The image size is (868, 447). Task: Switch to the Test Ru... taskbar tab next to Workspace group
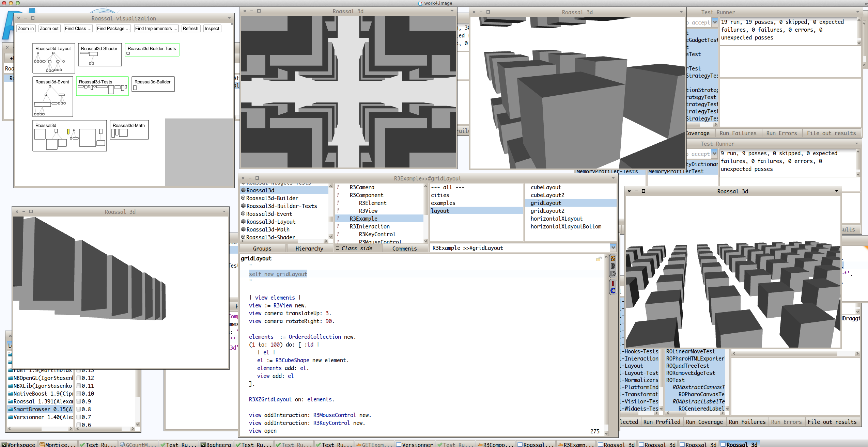(97, 444)
